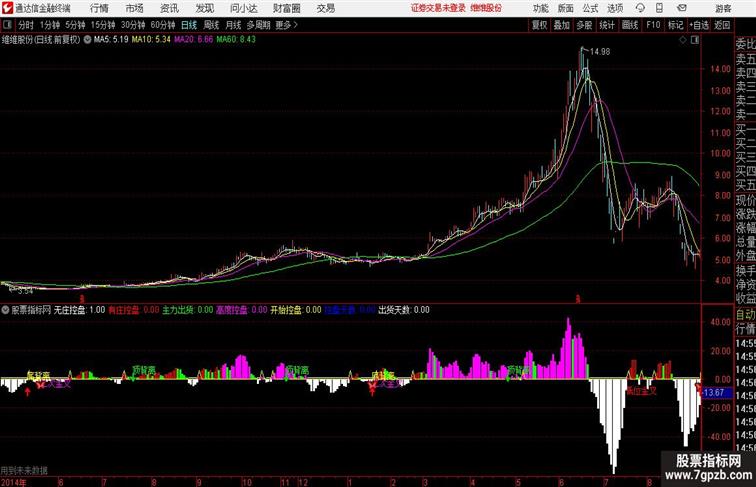
Task: Click 证券交易未登录 login link
Action: coord(438,8)
